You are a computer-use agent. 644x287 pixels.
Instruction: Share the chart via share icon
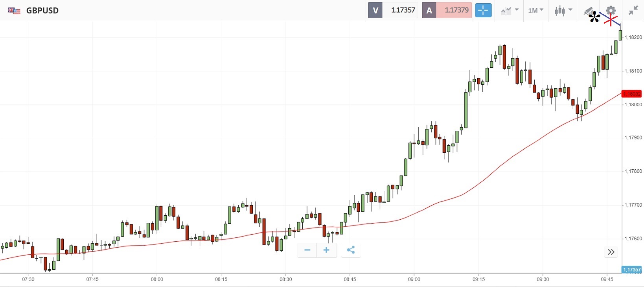click(x=351, y=250)
